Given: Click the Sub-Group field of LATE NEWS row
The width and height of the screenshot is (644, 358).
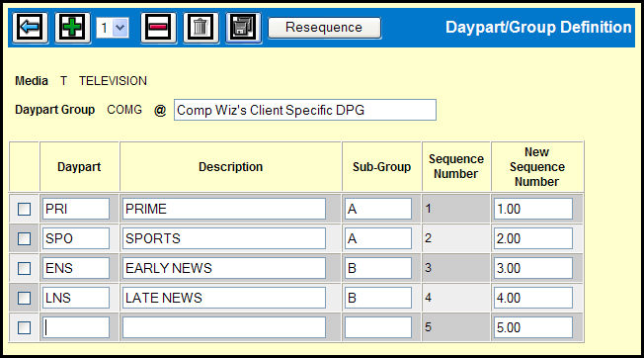Looking at the screenshot, I should coord(378,298).
